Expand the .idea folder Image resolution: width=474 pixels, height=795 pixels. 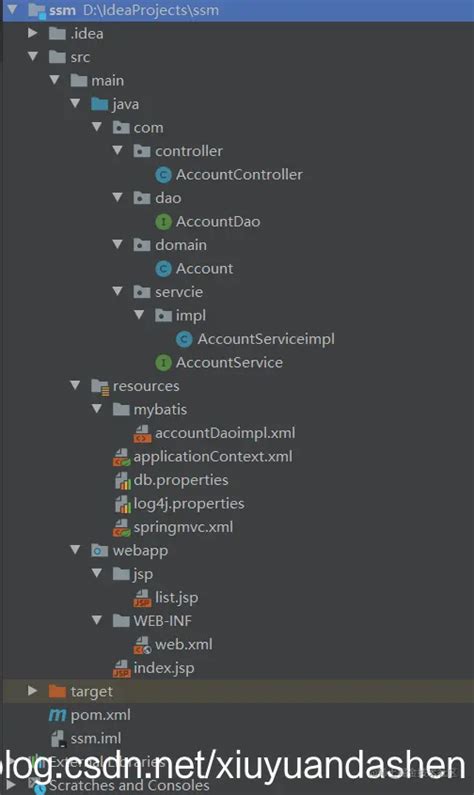[32, 33]
